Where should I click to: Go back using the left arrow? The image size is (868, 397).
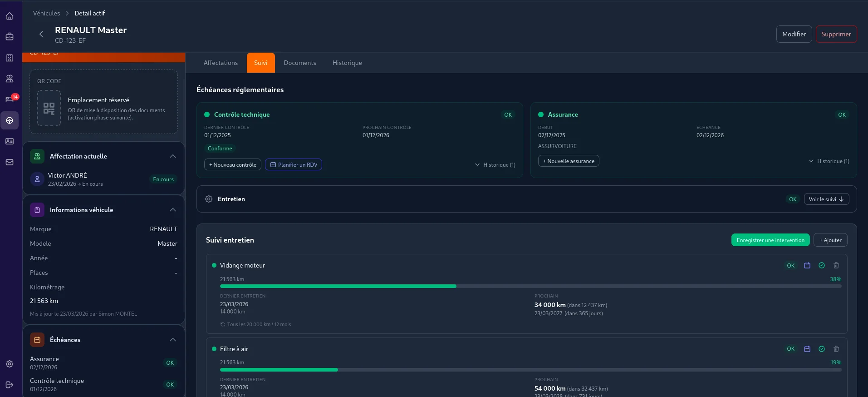click(x=41, y=34)
